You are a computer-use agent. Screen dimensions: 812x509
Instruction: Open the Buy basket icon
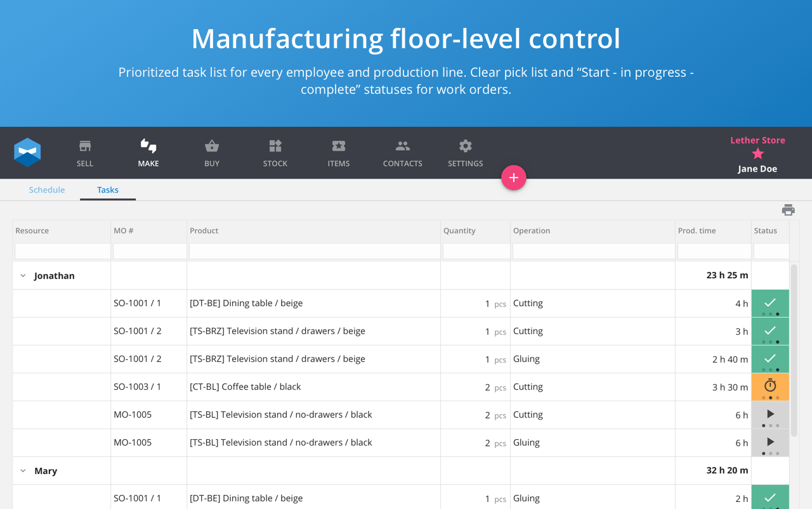212,146
